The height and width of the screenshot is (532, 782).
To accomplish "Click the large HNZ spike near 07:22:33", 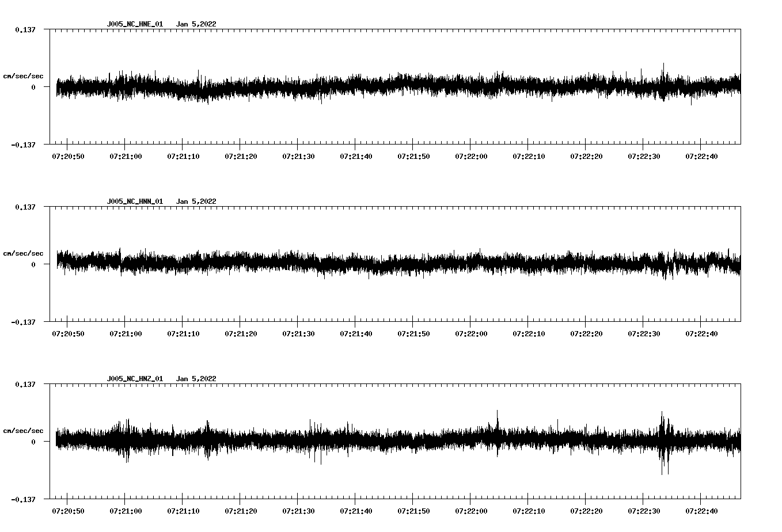I will point(665,443).
